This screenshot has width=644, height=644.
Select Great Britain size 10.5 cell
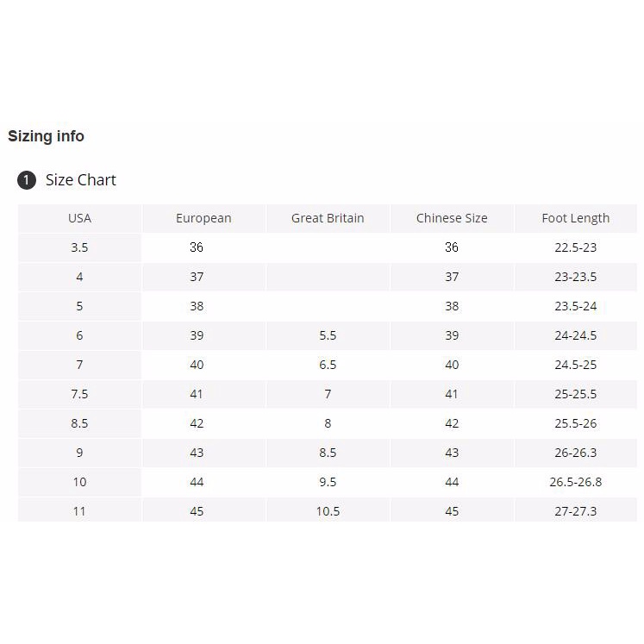[x=328, y=510]
